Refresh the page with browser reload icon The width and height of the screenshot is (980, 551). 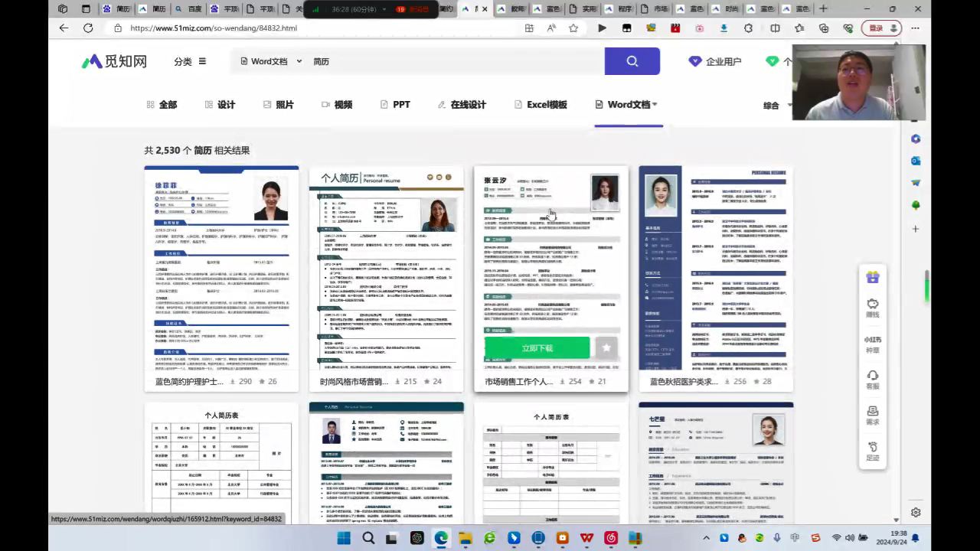[88, 28]
